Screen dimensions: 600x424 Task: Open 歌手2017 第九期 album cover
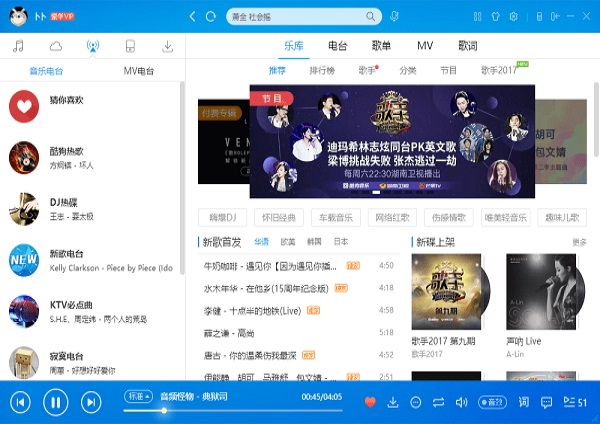[x=446, y=292]
